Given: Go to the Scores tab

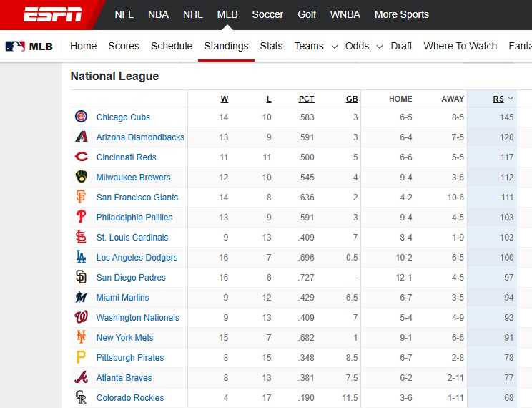Looking at the screenshot, I should (x=124, y=46).
